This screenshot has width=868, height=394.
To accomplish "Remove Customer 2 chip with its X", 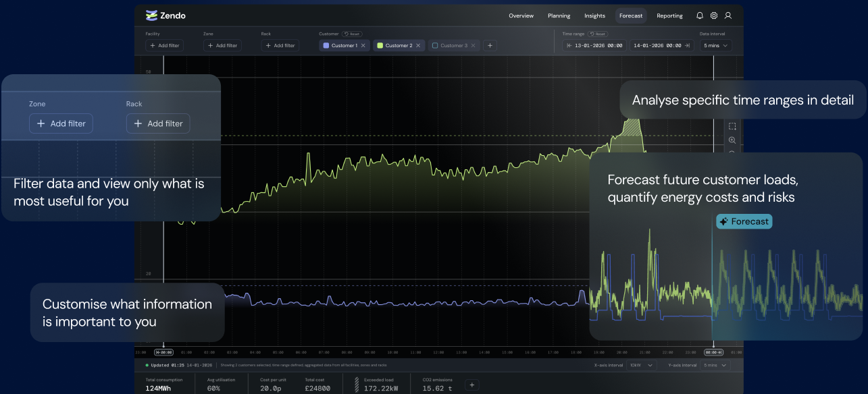I will click(418, 46).
